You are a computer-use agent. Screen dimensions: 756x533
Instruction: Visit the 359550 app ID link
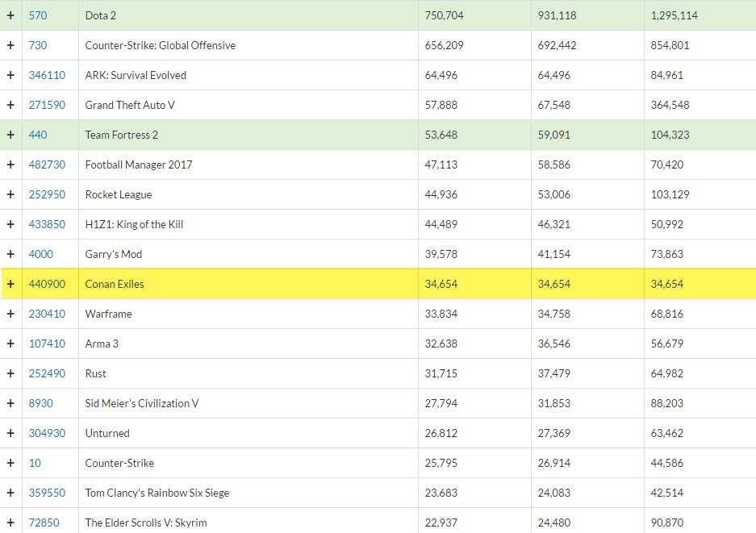(x=47, y=493)
